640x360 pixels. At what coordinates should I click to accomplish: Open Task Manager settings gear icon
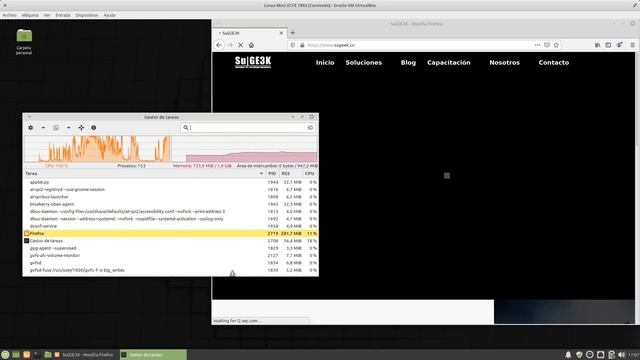[x=31, y=128]
